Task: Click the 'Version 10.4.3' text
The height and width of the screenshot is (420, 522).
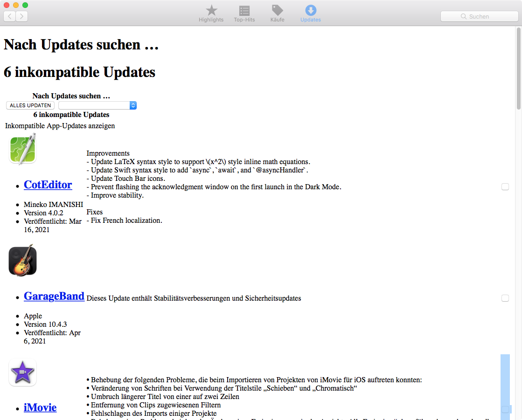Action: point(45,324)
